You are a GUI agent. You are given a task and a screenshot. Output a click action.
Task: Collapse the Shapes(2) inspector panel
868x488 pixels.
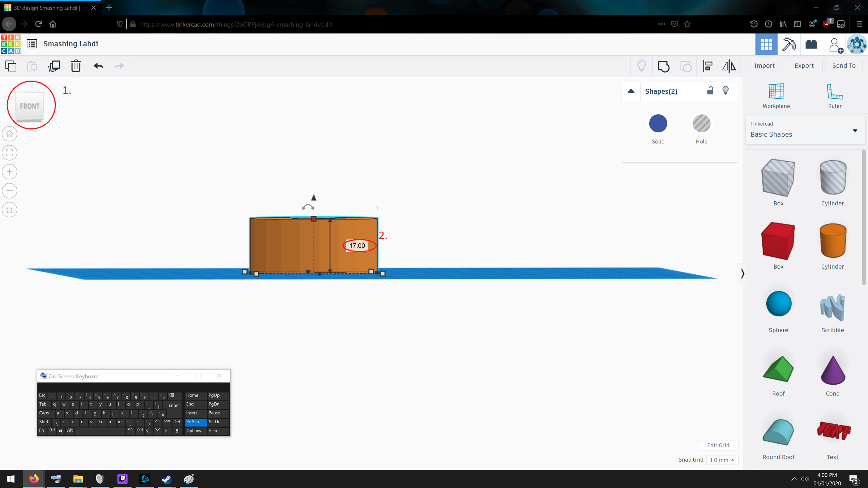(631, 91)
